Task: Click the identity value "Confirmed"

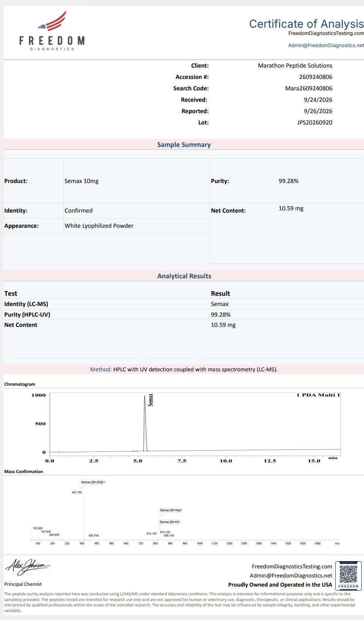Action: [78, 211]
